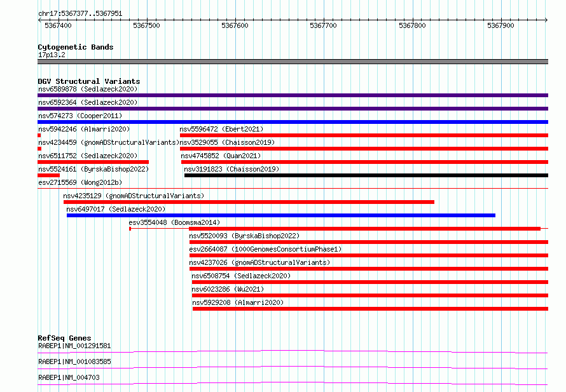Open RABEP1|NM_001291581 gene label
The width and height of the screenshot is (566, 392).
tap(74, 346)
